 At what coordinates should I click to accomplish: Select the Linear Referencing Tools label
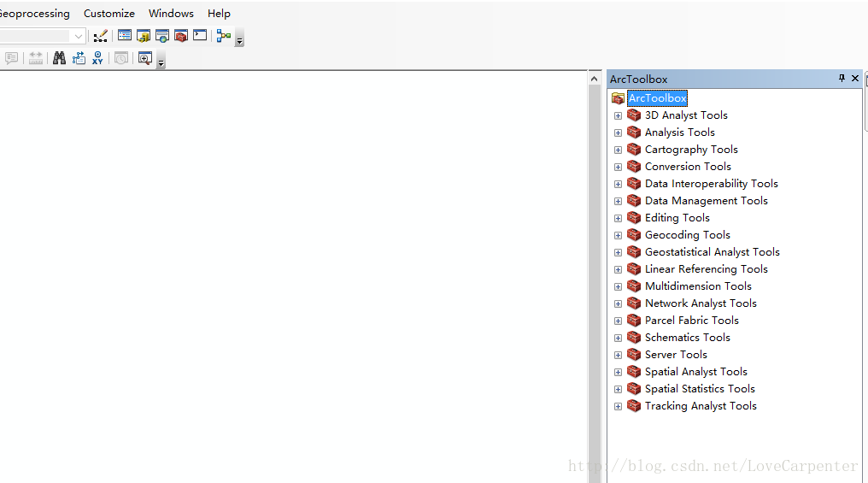tap(706, 269)
